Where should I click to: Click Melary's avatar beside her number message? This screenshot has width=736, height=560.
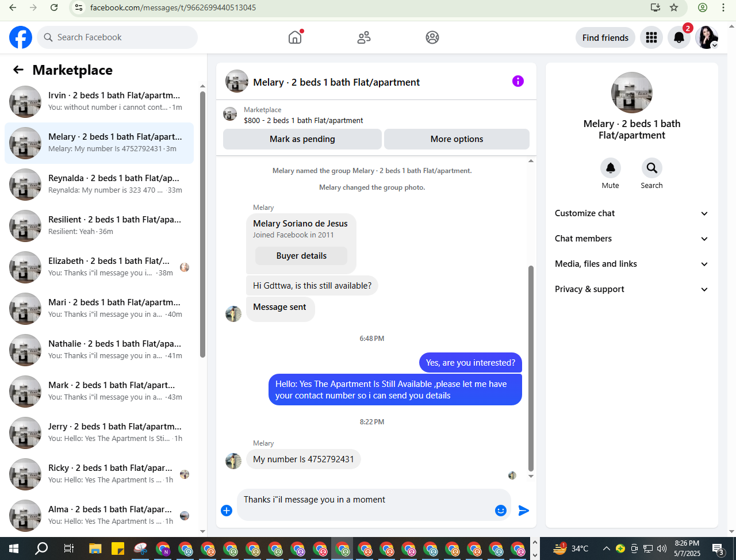(x=233, y=461)
